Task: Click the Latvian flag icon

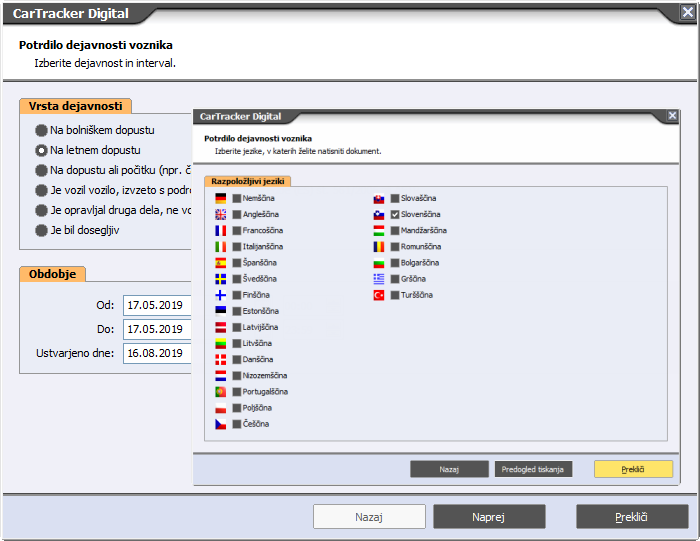Action: pos(221,327)
